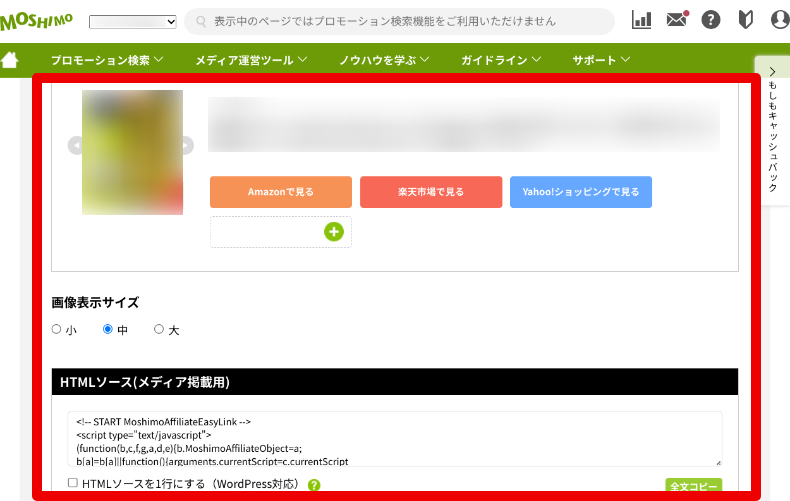
Task: Open the ガイドライン menu
Action: coord(501,60)
